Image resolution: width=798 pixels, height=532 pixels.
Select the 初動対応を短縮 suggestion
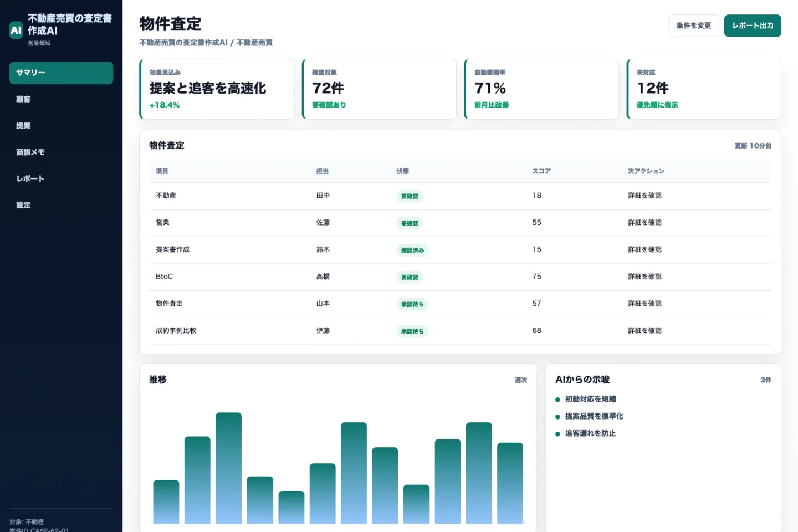(591, 399)
